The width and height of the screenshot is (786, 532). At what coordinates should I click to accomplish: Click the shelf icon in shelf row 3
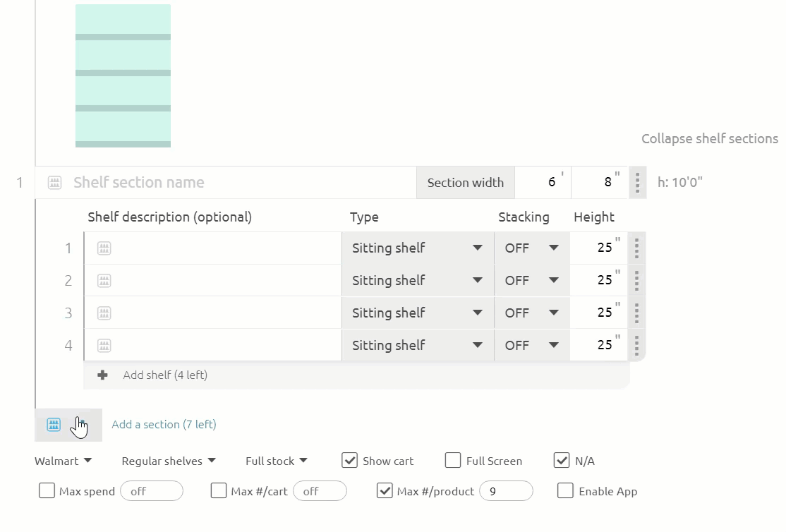coord(104,313)
